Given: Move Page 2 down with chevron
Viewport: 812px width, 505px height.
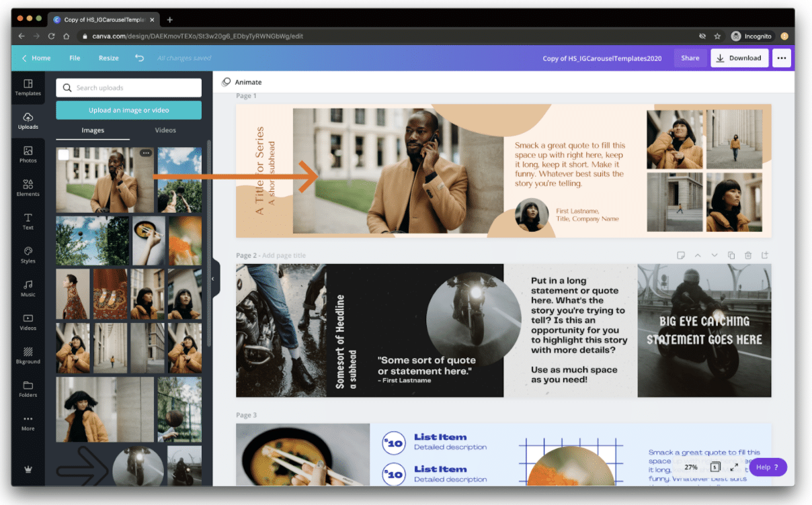Looking at the screenshot, I should (715, 255).
